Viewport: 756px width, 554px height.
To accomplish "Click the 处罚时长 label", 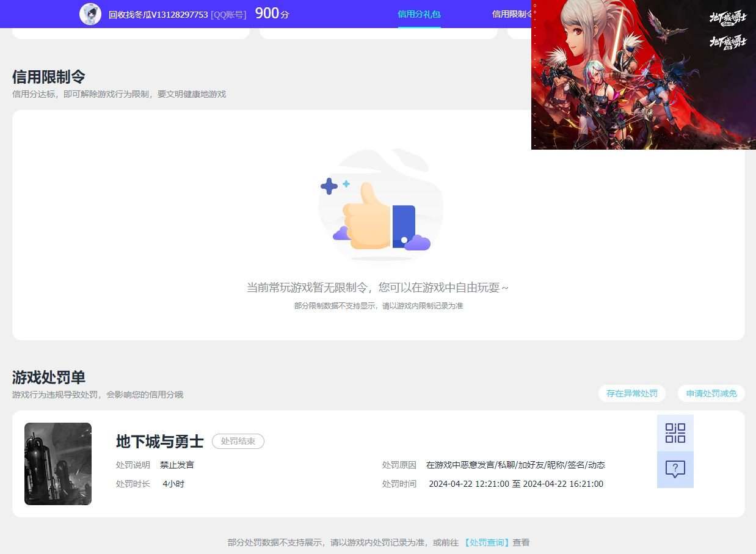I will [x=133, y=484].
